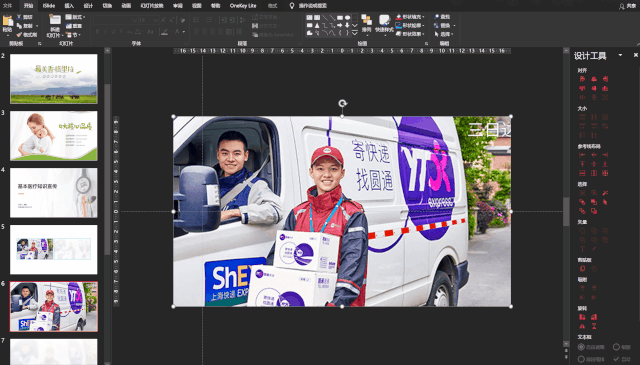Select the oval shape in shapes gallery
Viewport: 640px width, 365px height.
(347, 18)
